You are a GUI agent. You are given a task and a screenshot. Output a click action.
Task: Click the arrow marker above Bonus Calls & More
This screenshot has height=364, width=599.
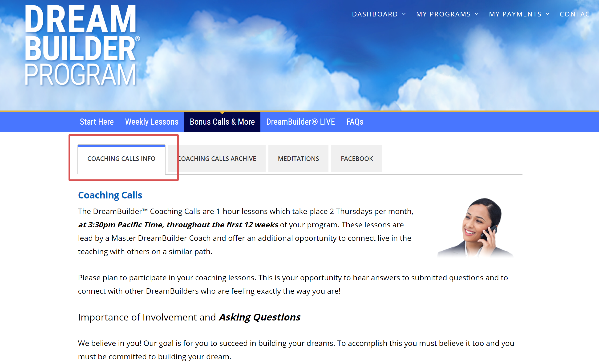tap(222, 112)
